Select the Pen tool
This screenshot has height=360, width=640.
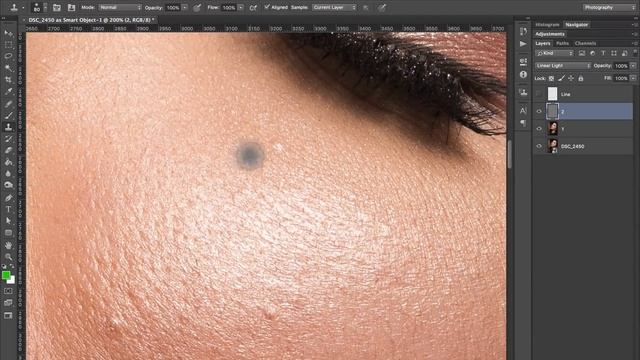pyautogui.click(x=8, y=198)
